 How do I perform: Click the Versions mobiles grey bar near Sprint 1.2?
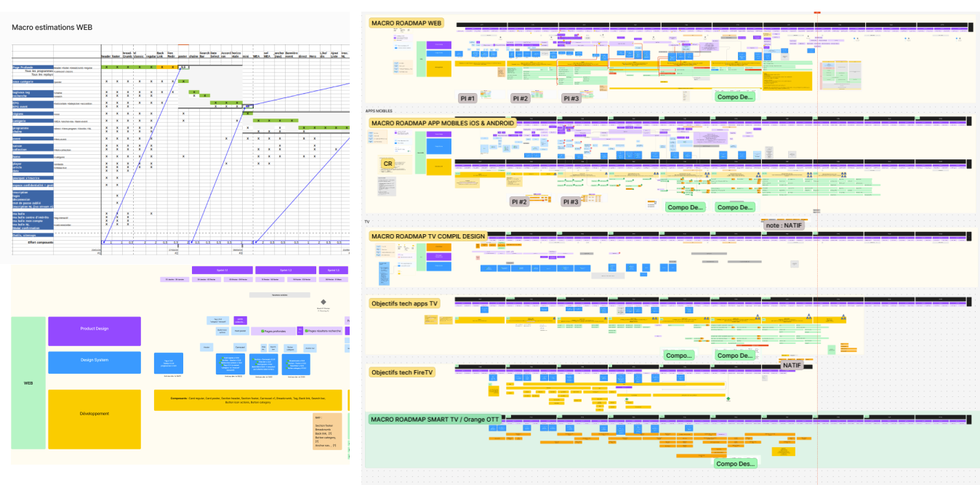(280, 295)
